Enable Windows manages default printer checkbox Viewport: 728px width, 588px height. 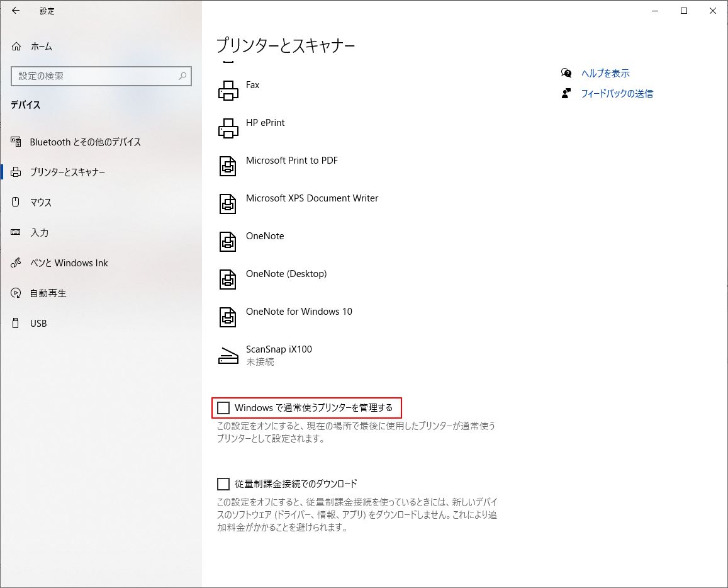point(223,408)
